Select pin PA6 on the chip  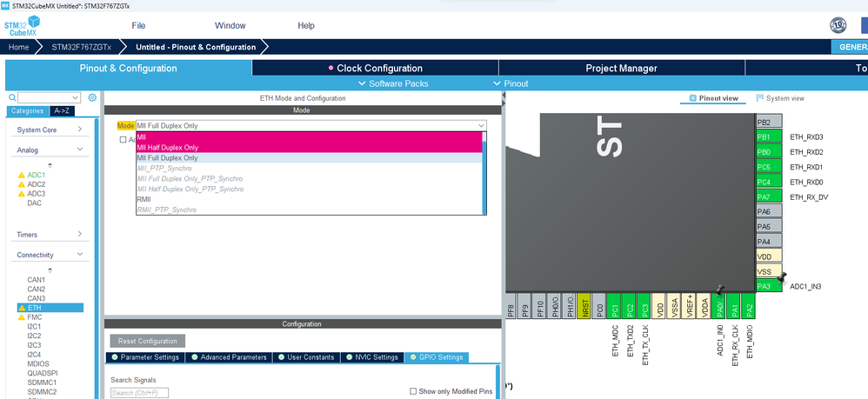click(769, 211)
